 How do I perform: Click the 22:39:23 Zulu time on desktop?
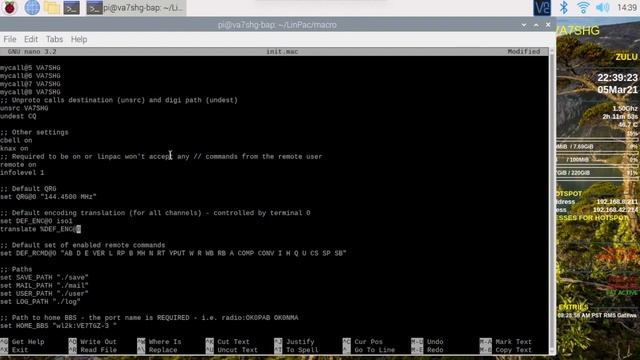617,78
